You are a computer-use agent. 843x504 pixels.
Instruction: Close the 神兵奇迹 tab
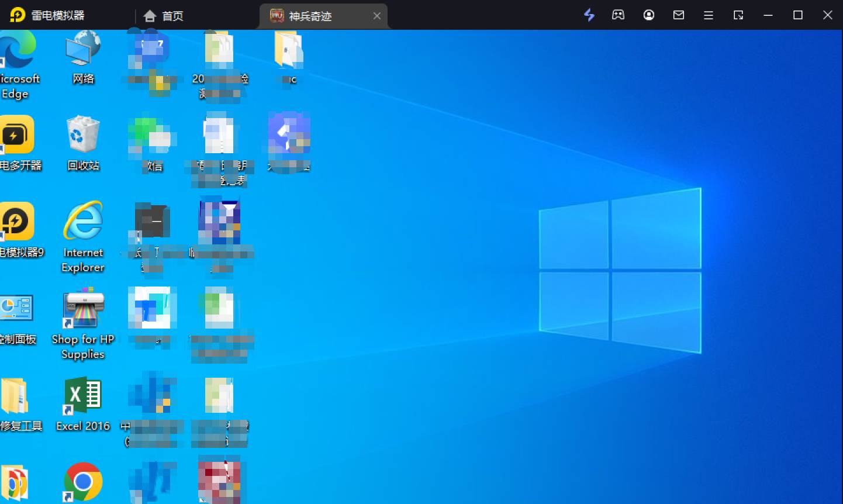[377, 16]
